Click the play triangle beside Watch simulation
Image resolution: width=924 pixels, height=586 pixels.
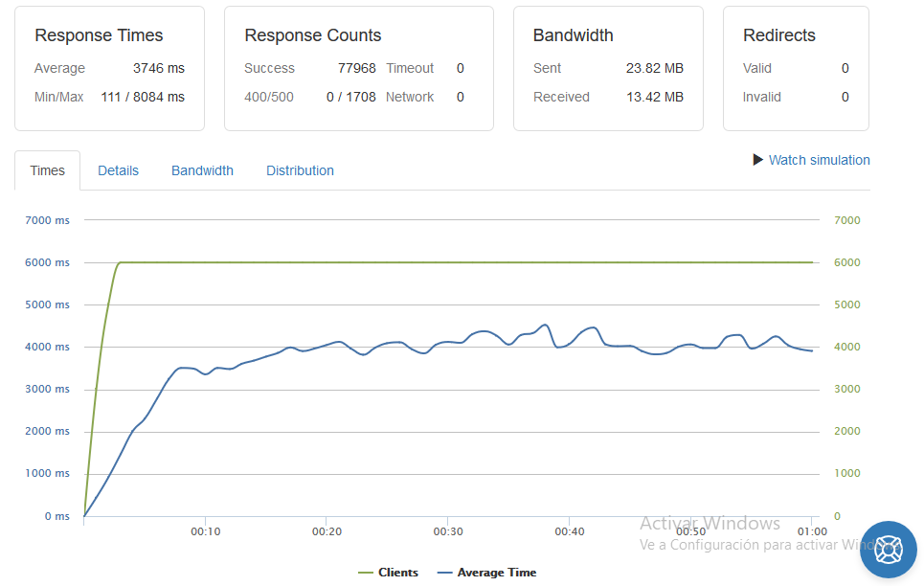[x=757, y=160]
